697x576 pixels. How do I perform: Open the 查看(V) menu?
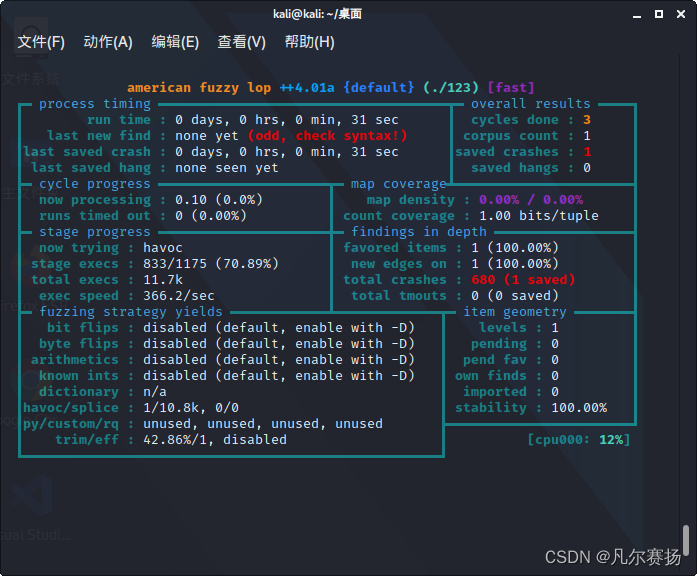coord(241,42)
